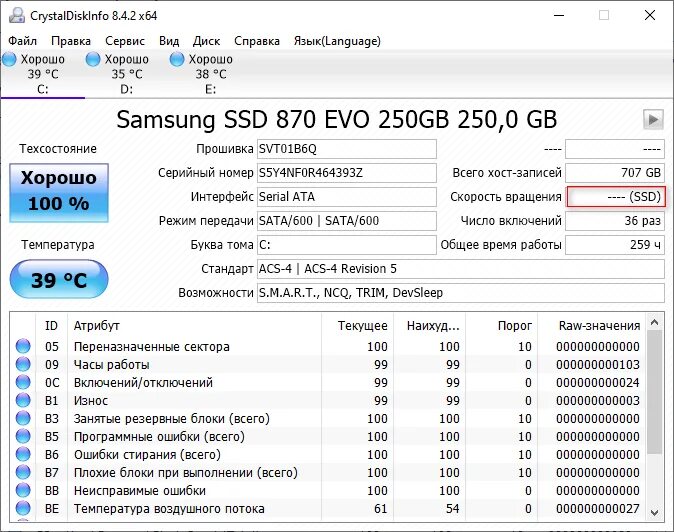This screenshot has height=532, width=674.
Task: Click status icon of attribute BE
Action: click(x=23, y=509)
